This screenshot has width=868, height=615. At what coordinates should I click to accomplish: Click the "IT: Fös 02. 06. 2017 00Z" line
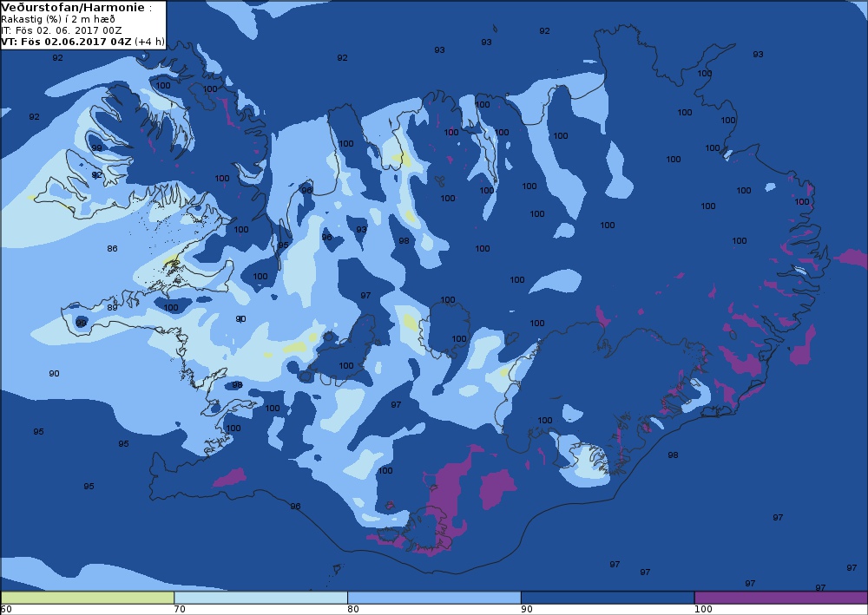coord(62,30)
